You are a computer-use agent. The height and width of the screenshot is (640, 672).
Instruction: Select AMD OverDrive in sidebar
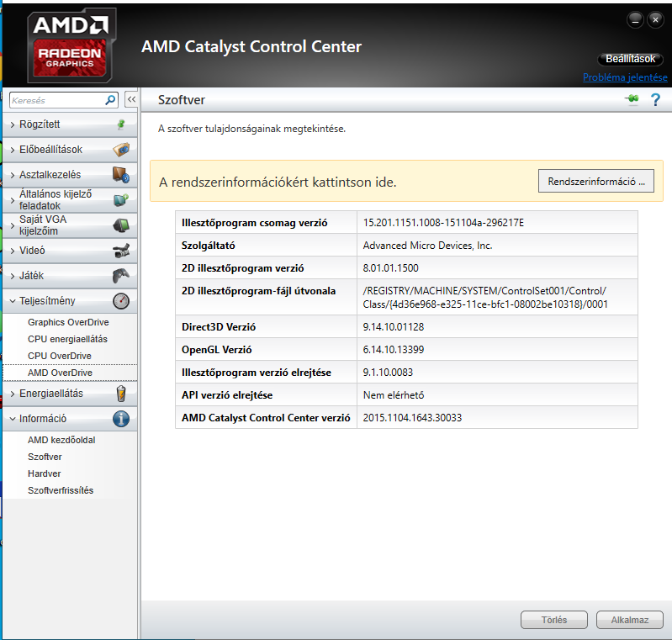point(60,373)
